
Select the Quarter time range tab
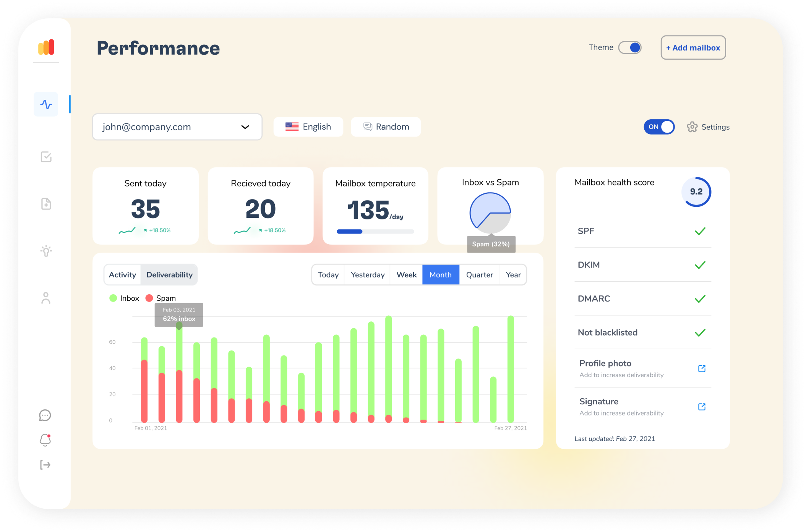click(479, 275)
